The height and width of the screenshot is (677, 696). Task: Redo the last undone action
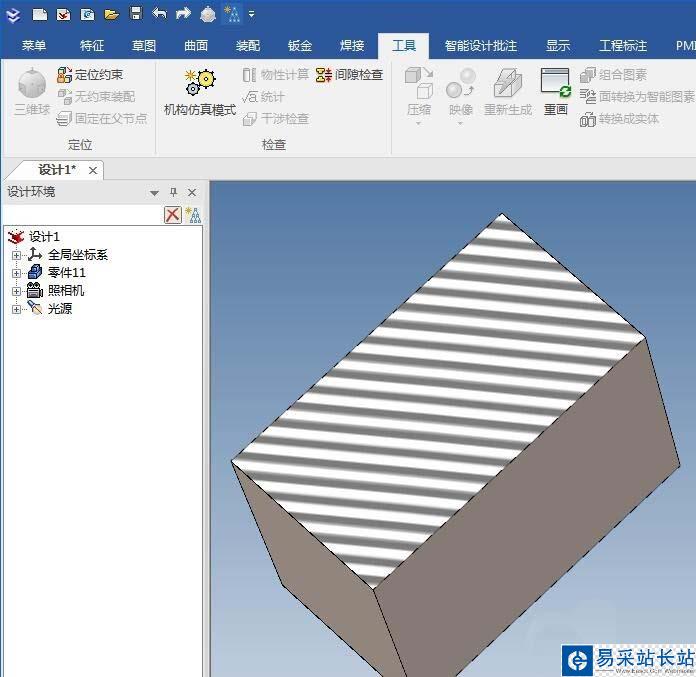pos(183,14)
